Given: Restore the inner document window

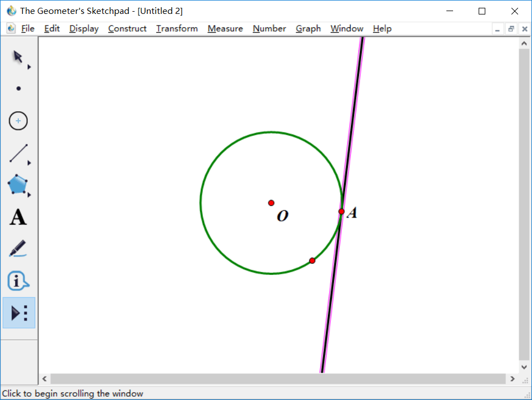Looking at the screenshot, I should tap(511, 29).
